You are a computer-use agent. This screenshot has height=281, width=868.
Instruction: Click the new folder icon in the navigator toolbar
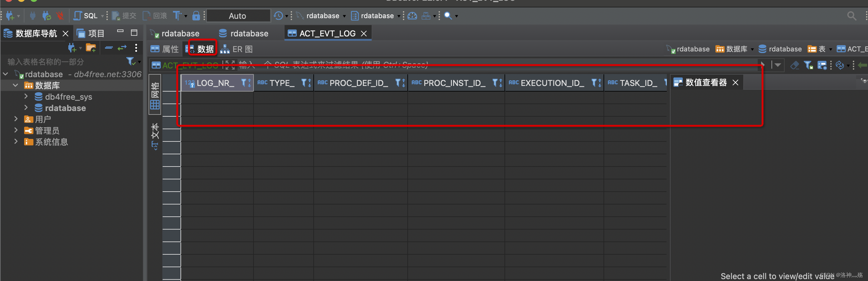(x=91, y=48)
